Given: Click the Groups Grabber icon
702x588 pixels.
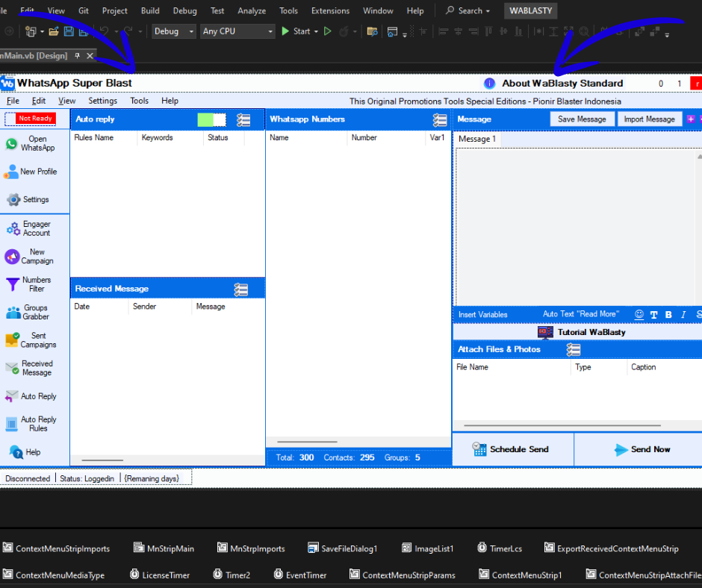Looking at the screenshot, I should (13, 313).
